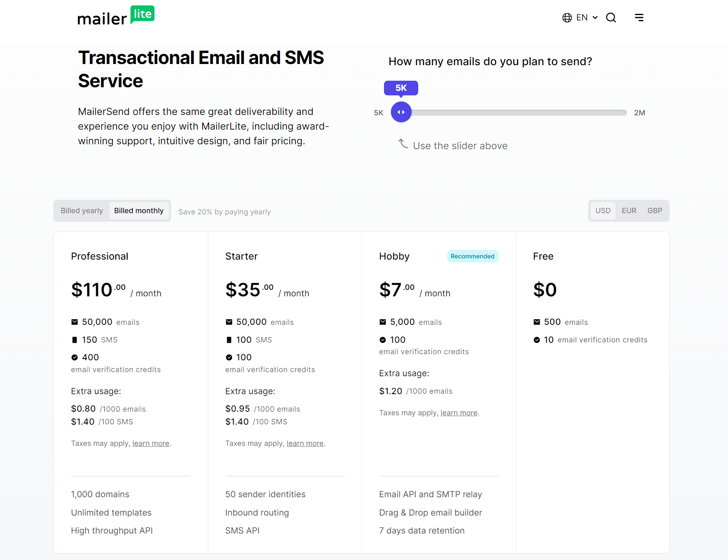
Task: Open the currency selector on GBP
Action: [x=655, y=211]
